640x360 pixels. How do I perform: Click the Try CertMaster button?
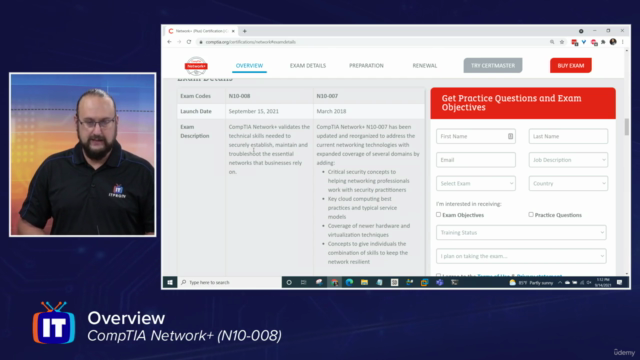493,65
